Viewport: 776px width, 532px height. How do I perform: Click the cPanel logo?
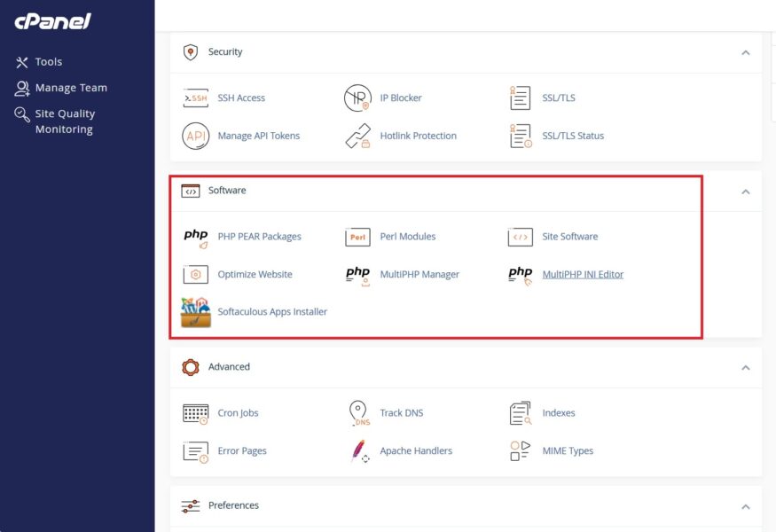(x=53, y=20)
